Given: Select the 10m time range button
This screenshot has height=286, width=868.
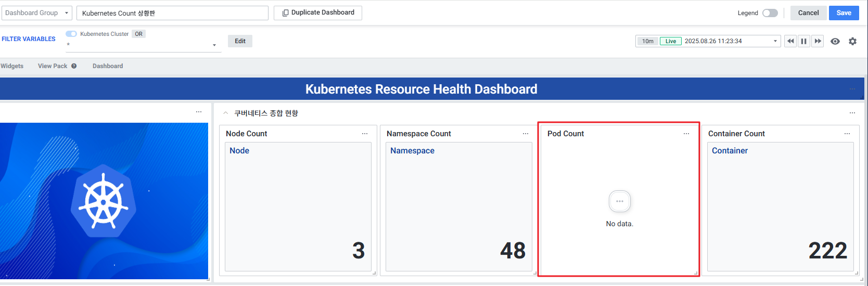Looking at the screenshot, I should click(x=647, y=41).
